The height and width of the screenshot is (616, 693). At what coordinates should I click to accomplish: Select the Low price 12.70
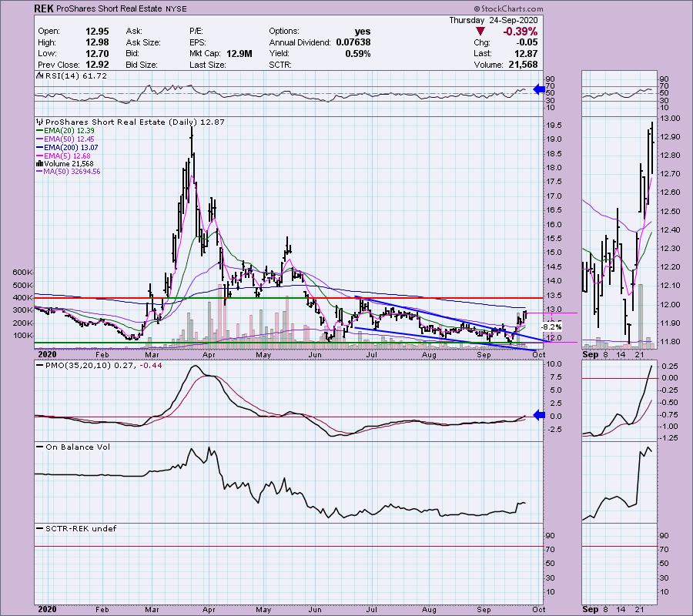coord(97,53)
